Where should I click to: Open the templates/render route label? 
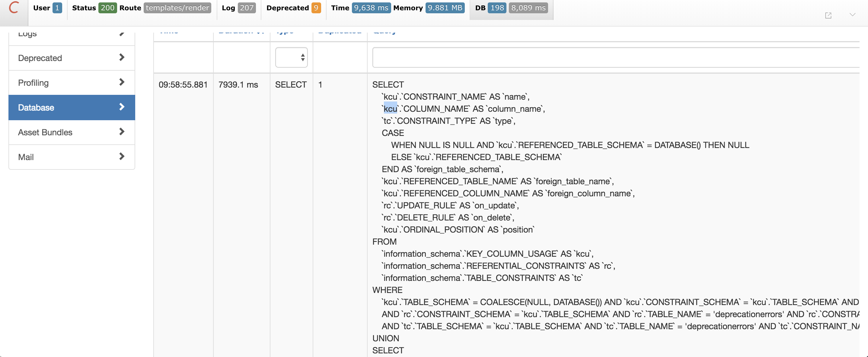click(177, 8)
